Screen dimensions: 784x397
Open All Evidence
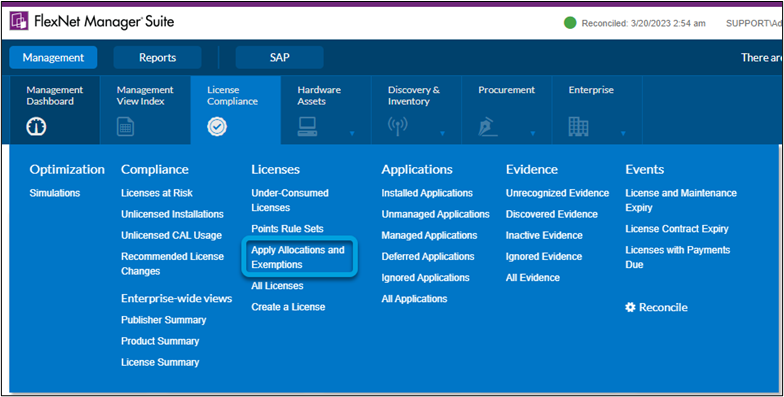point(533,278)
